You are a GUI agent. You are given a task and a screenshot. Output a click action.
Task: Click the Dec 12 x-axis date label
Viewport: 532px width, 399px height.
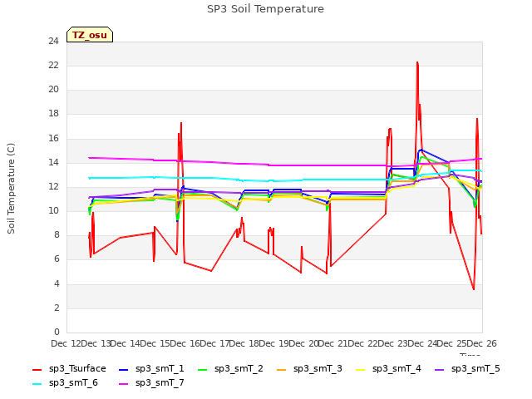tap(66, 343)
